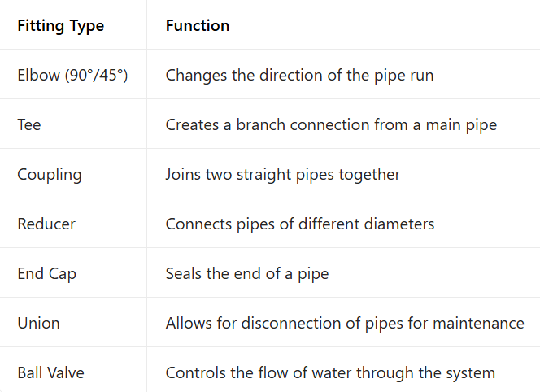Viewport: 540px width, 392px height.
Task: Select 'Joins two straight pipes together' text
Action: (x=283, y=175)
